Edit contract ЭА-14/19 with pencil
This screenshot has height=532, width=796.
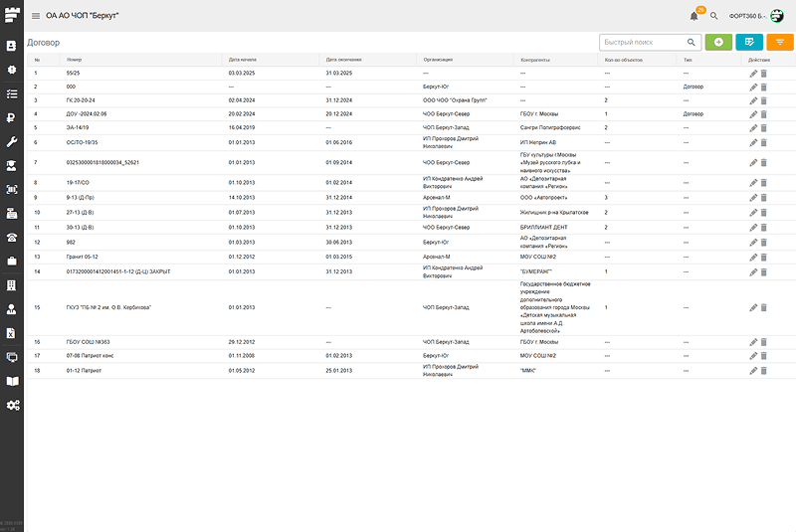point(753,128)
